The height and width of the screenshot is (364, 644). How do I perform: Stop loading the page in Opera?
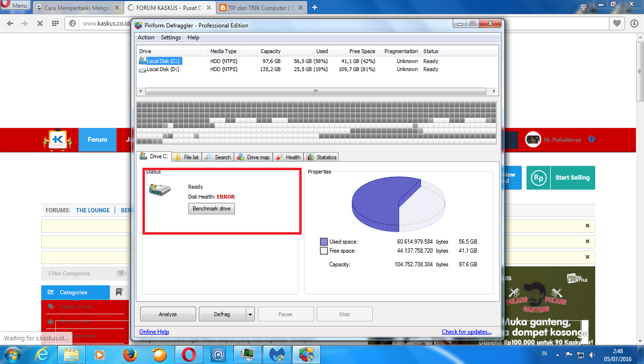[40, 23]
